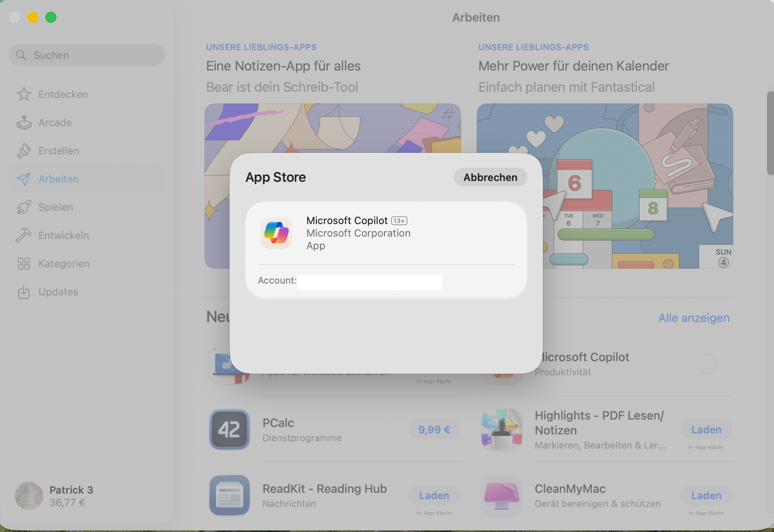Click the Entwickeln hammer icon
This screenshot has height=532, width=774.
pyautogui.click(x=24, y=235)
